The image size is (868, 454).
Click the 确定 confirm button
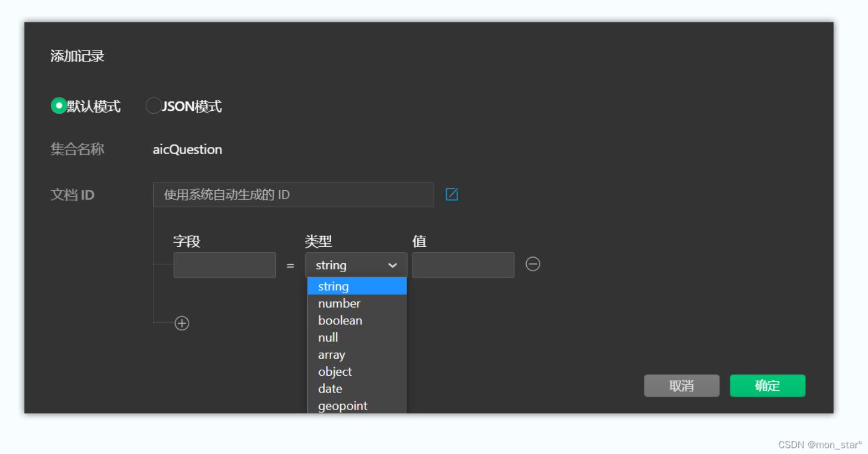(x=767, y=385)
